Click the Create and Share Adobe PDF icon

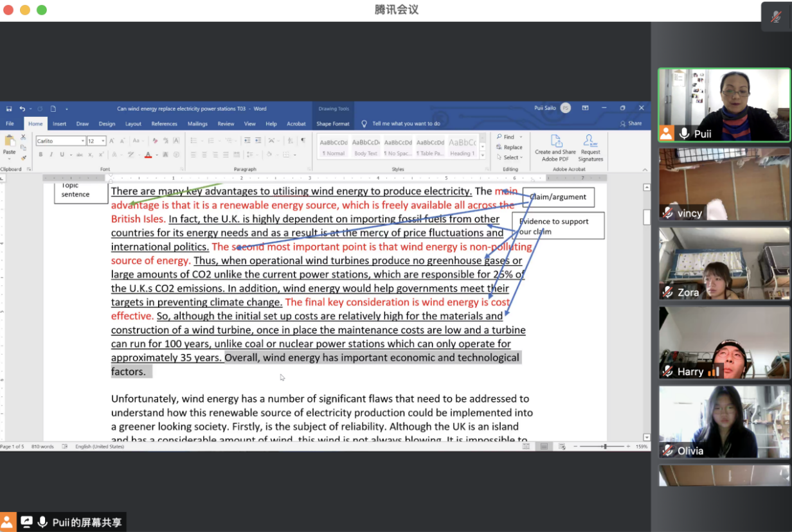pos(555,141)
